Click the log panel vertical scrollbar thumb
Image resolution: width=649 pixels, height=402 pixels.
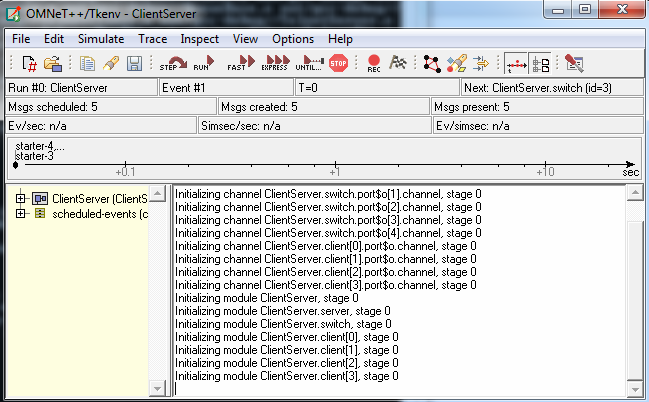pos(635,300)
